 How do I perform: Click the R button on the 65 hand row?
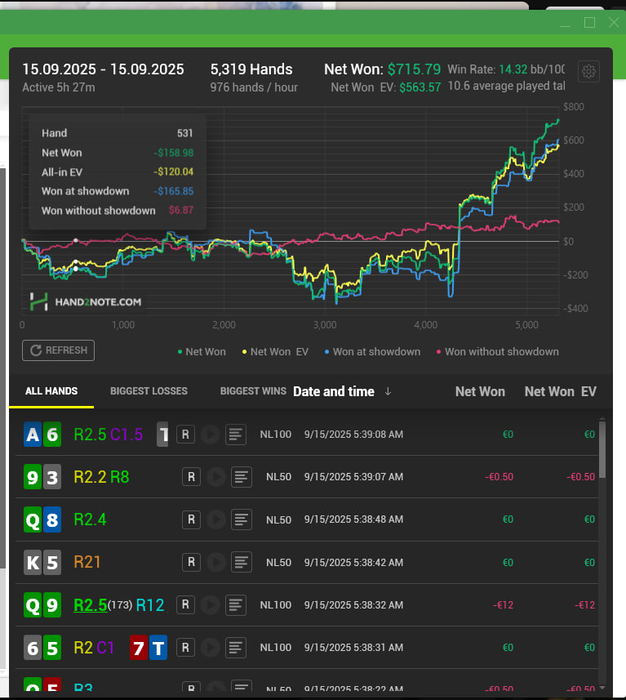point(186,647)
